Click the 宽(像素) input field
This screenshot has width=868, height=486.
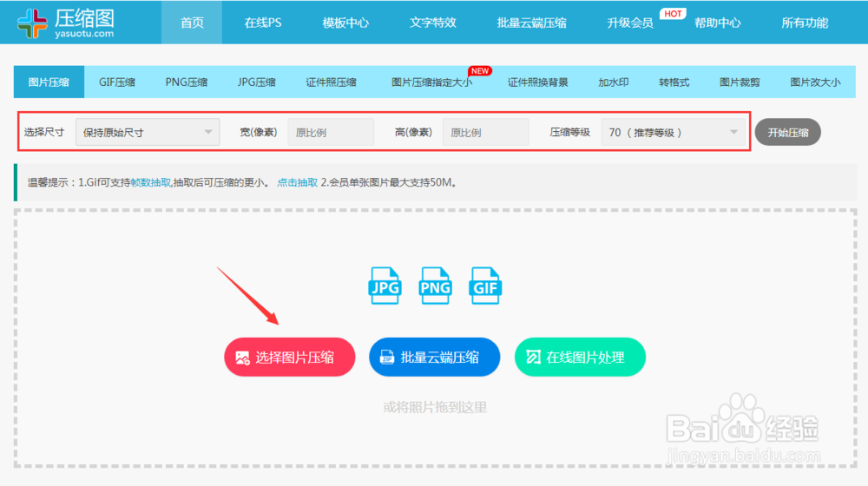pyautogui.click(x=331, y=132)
